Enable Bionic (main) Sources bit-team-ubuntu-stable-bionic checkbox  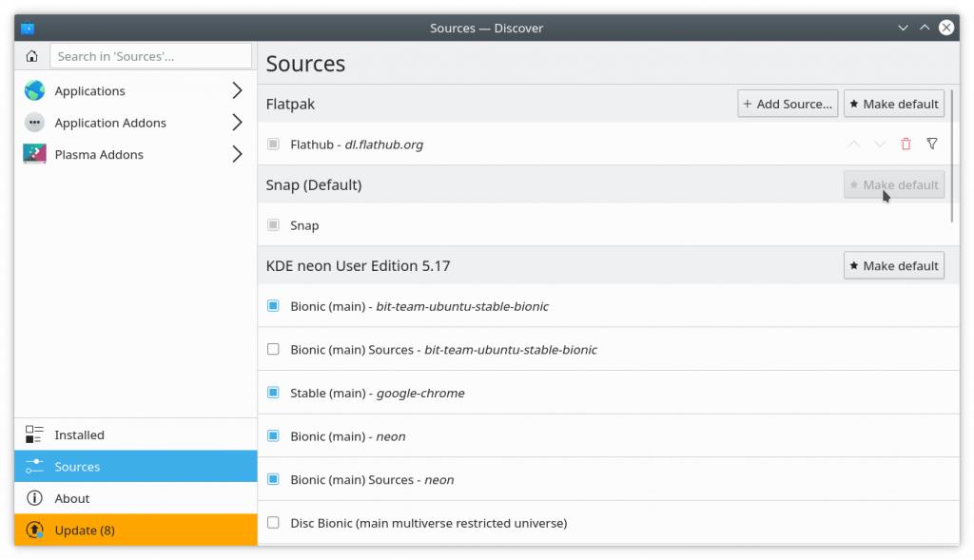point(273,350)
